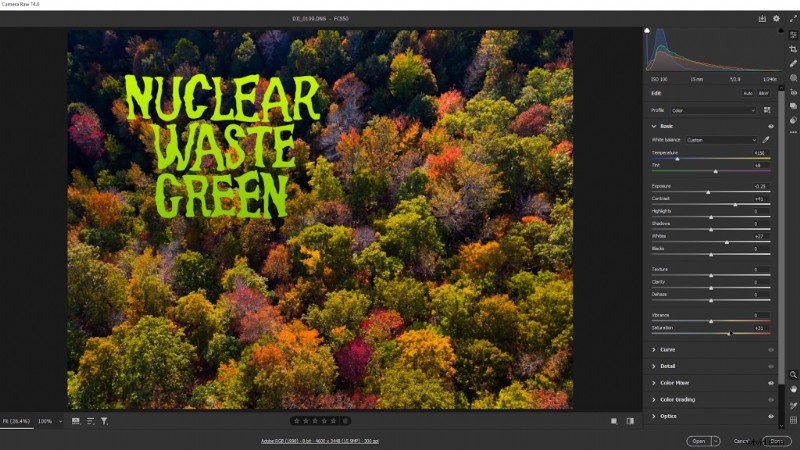800x450 pixels.
Task: Click the Done button
Action: click(x=777, y=441)
